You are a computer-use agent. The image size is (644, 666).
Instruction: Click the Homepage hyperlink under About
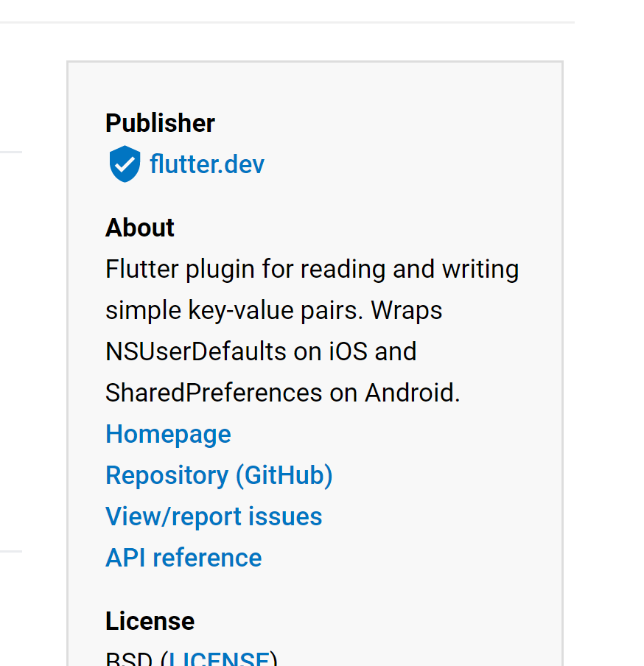(167, 433)
